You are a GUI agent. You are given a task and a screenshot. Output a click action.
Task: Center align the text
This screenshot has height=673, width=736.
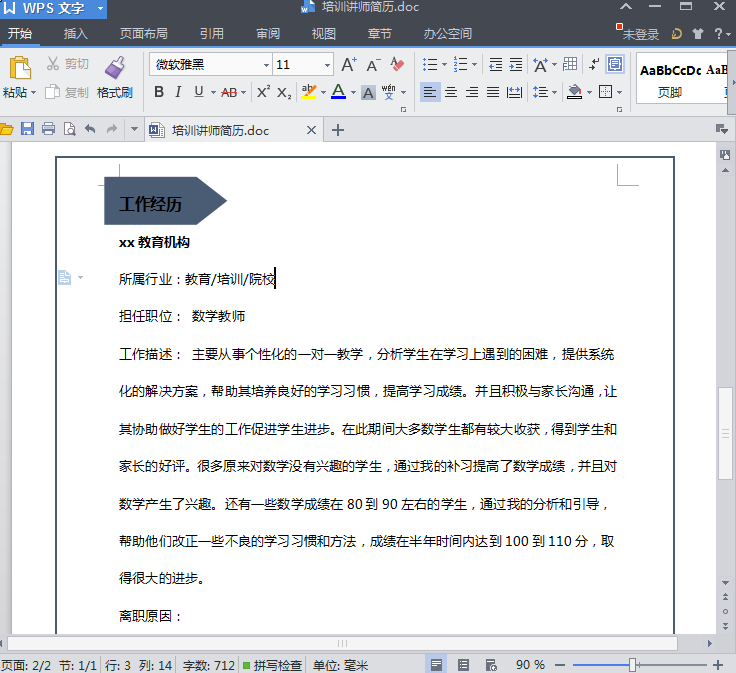click(x=451, y=92)
